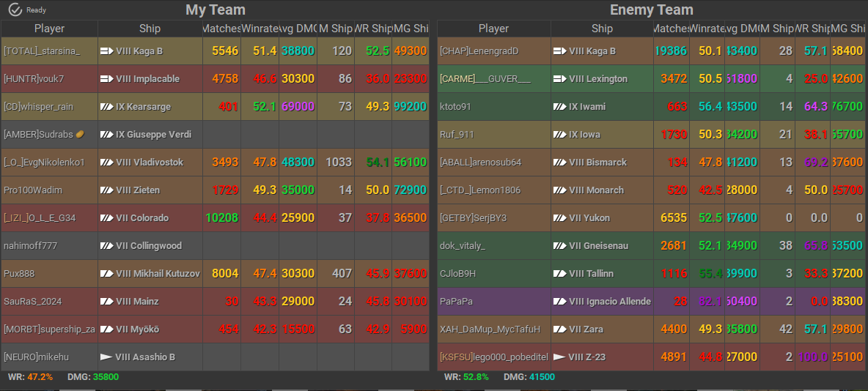Click the Ready status checkmark icon
Screen dimensions: 868x391
15,10
